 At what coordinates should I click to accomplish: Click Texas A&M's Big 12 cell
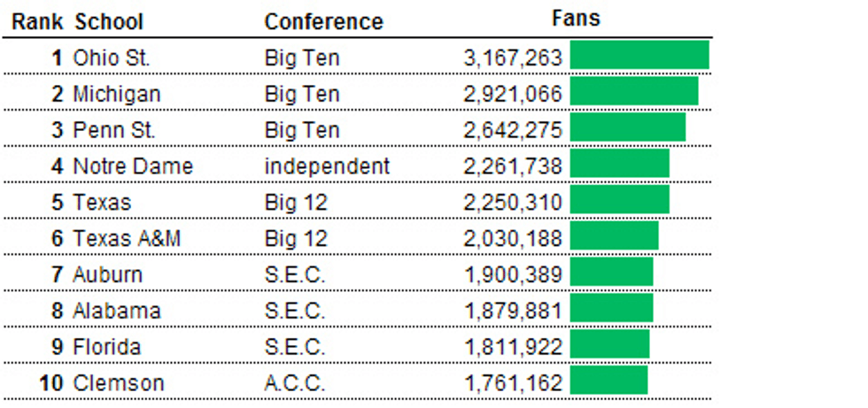[296, 239]
